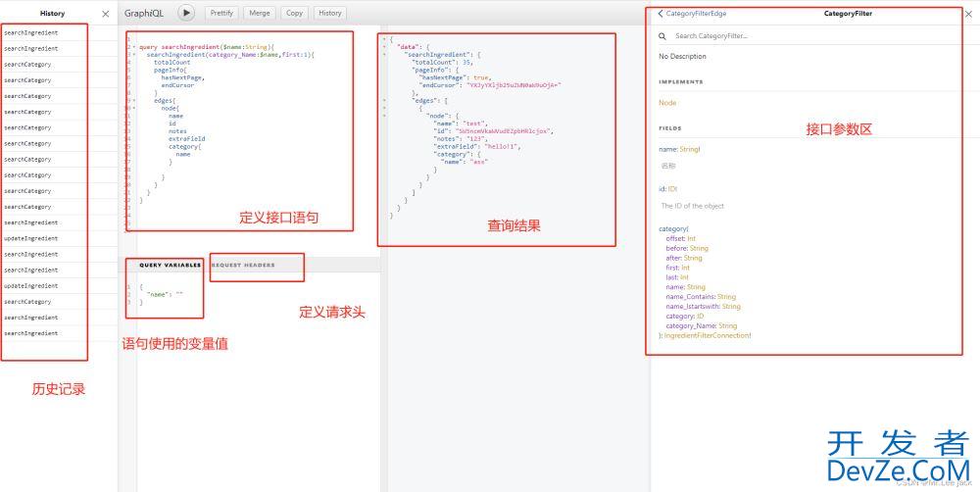Click "extraField": "hello!1" in results
Image resolution: width=980 pixels, height=492 pixels.
click(x=477, y=146)
